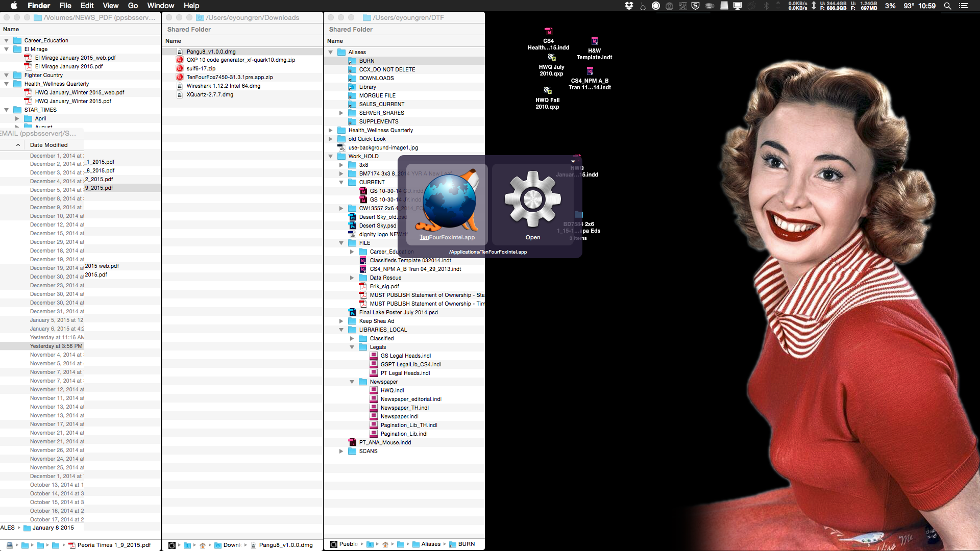Open CS4 Health...15.indd on the desktop
This screenshot has width=980, height=551.
coord(548,31)
